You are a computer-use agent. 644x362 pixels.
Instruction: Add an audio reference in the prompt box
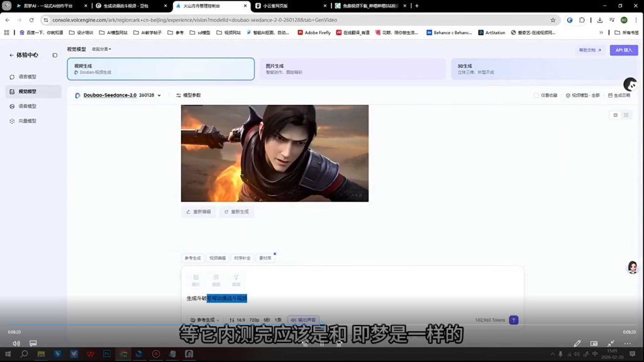[x=236, y=280]
